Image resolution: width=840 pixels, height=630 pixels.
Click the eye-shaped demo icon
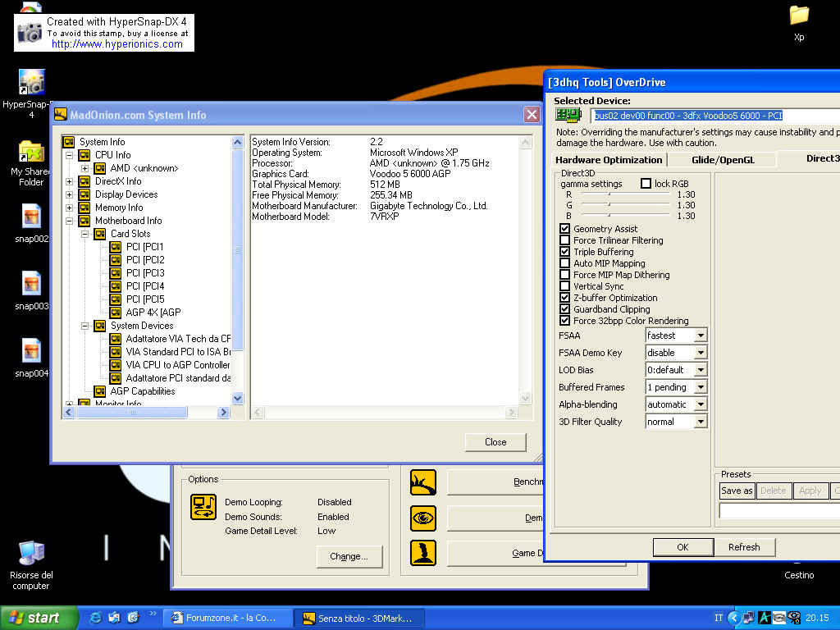click(x=423, y=518)
